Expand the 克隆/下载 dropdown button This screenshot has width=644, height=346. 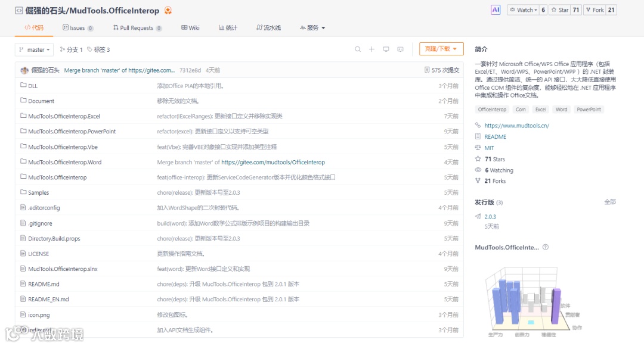coord(441,49)
